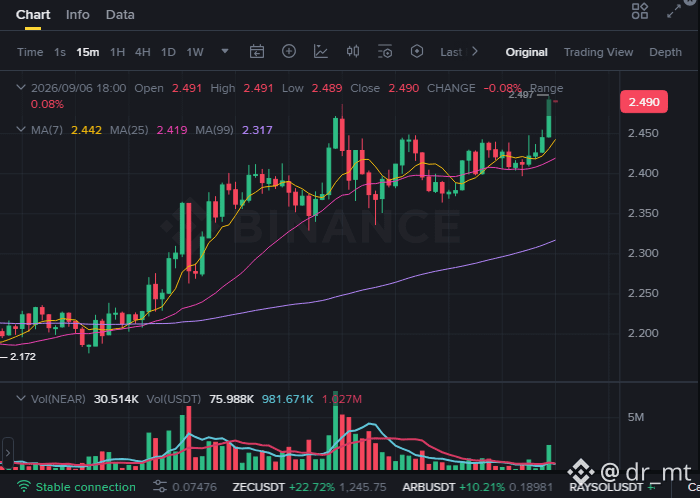This screenshot has width=700, height=498.
Task: Switch to the Info tab
Action: [78, 15]
